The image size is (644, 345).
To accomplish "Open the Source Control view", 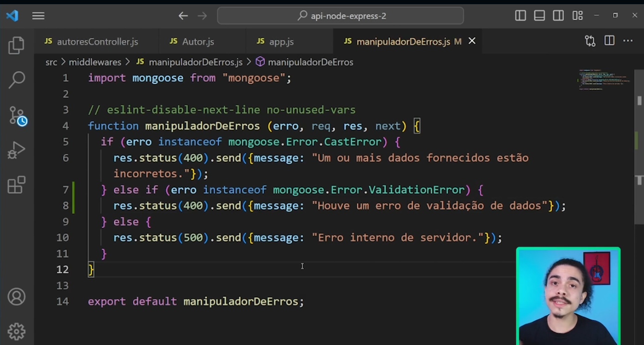I will (17, 115).
